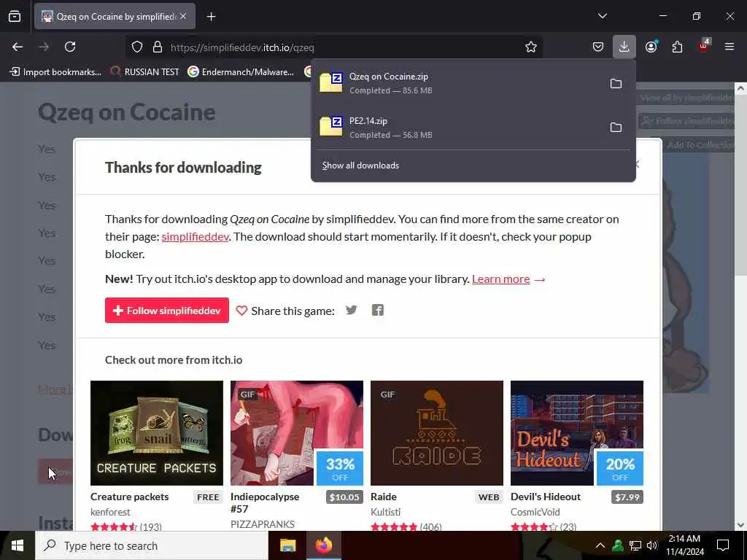Screen dimensions: 747x560
Task: Go back to previous page
Action: tap(18, 47)
